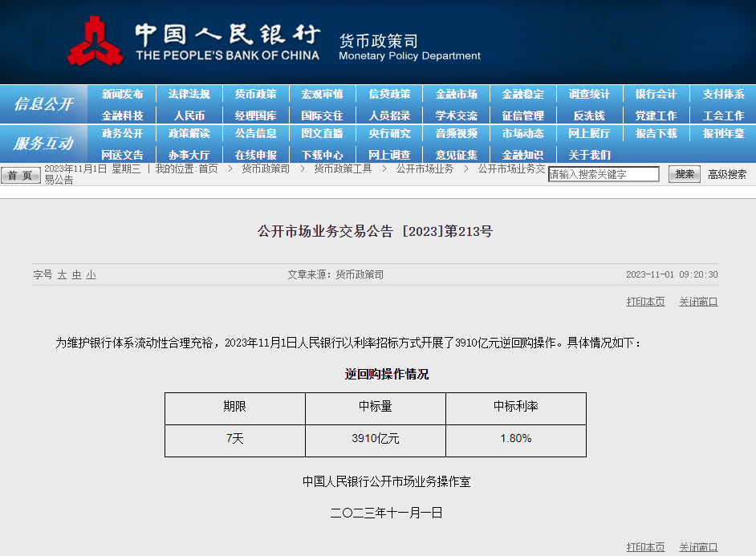Open the 支付体系 menu item

(x=723, y=95)
